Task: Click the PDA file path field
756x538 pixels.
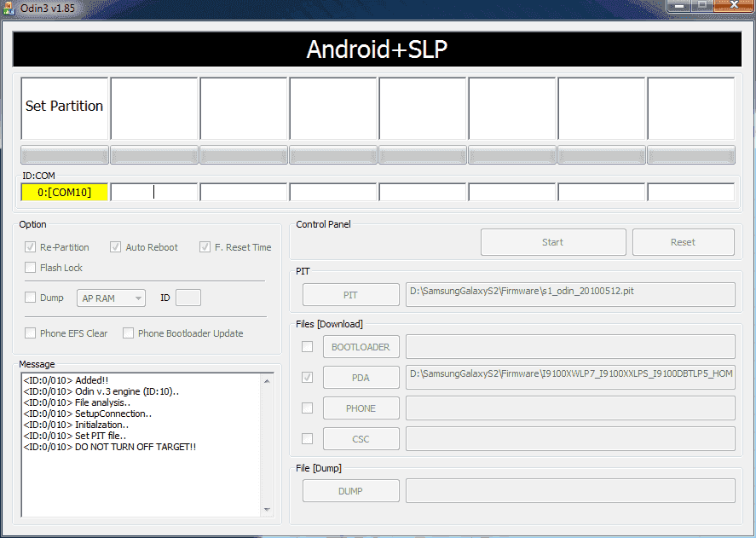Action: [570, 378]
